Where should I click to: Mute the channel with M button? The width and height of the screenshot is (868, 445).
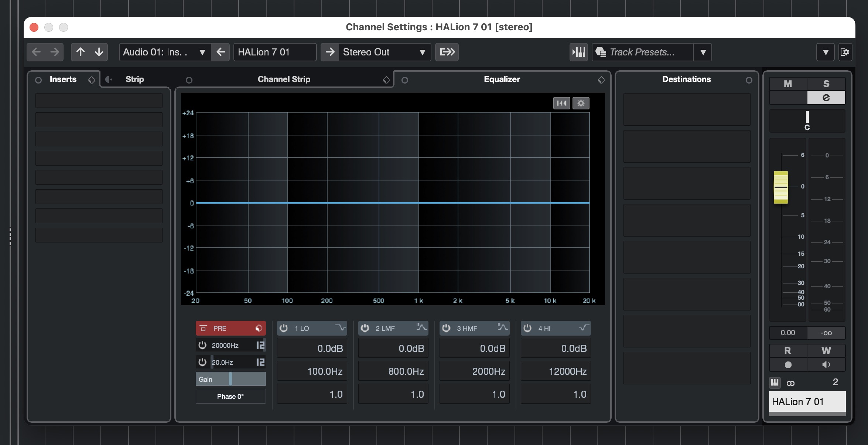tap(788, 84)
